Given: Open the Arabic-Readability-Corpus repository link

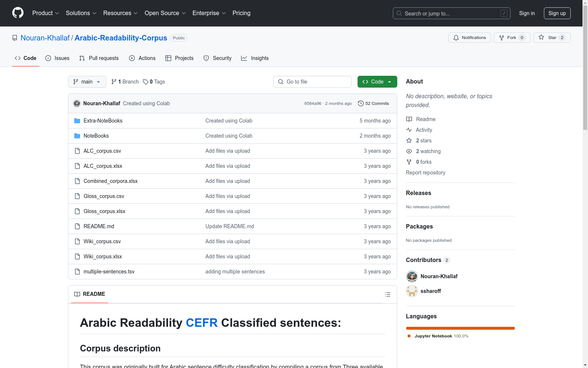Looking at the screenshot, I should pos(121,38).
